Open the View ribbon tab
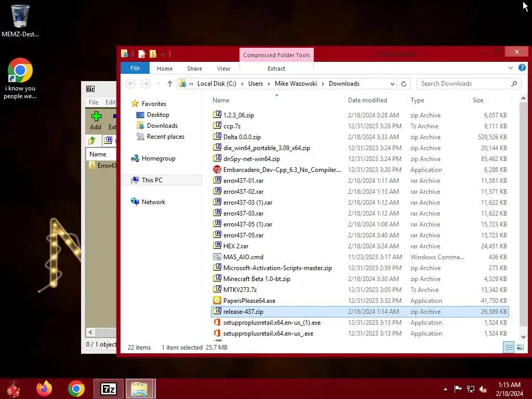This screenshot has height=399, width=532. (x=223, y=69)
